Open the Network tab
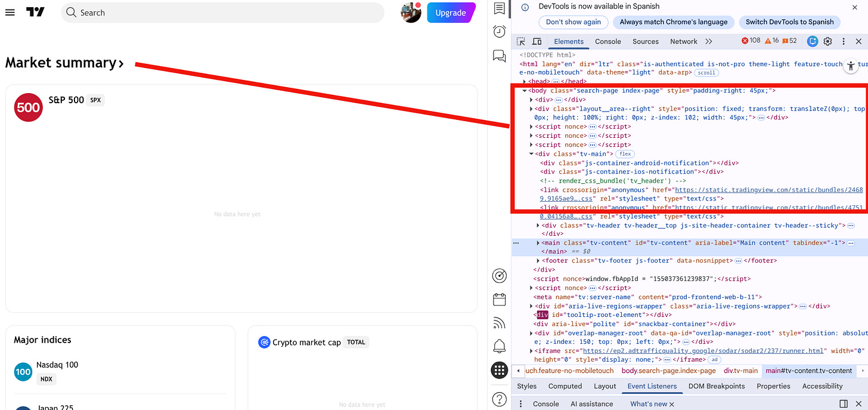 coord(684,41)
